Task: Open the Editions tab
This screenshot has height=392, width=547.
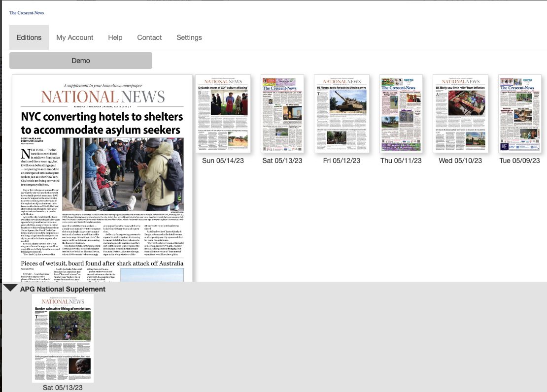Action: point(29,37)
